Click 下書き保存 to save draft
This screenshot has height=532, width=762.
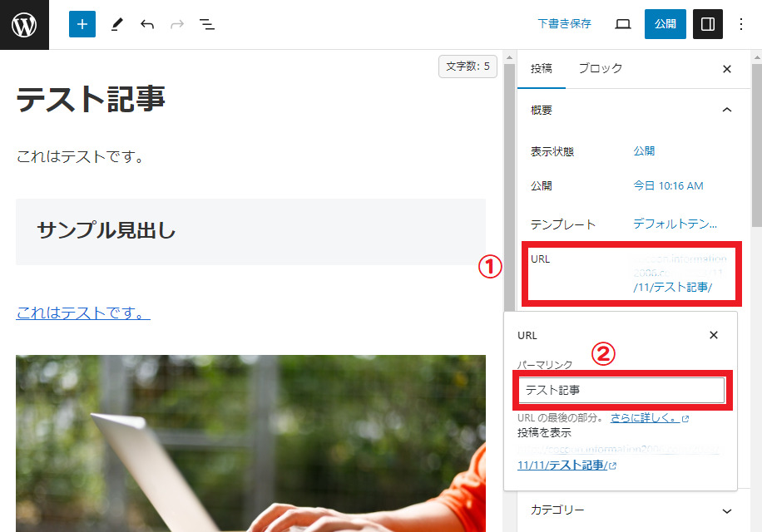pos(564,24)
